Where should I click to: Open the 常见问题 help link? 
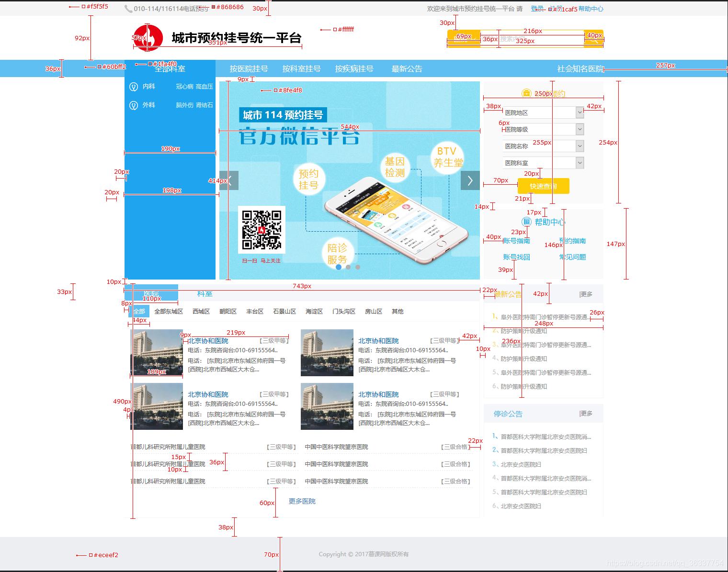pos(572,257)
